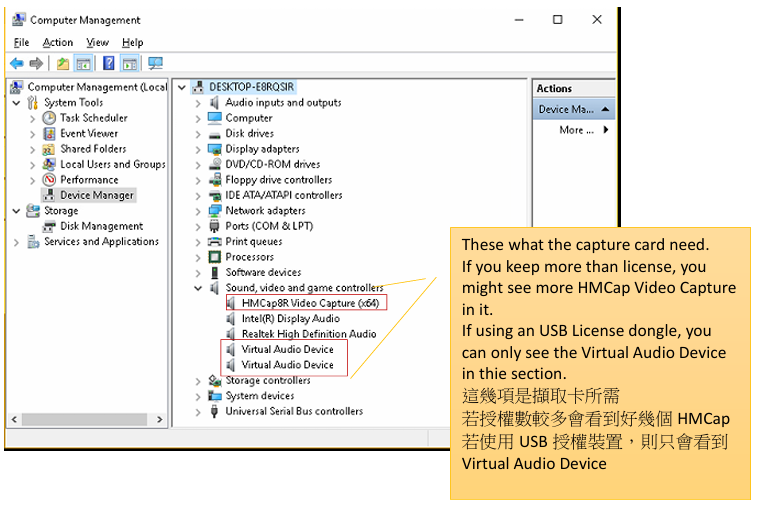Select HMCap8R Video Capture (x64) device

(x=310, y=303)
